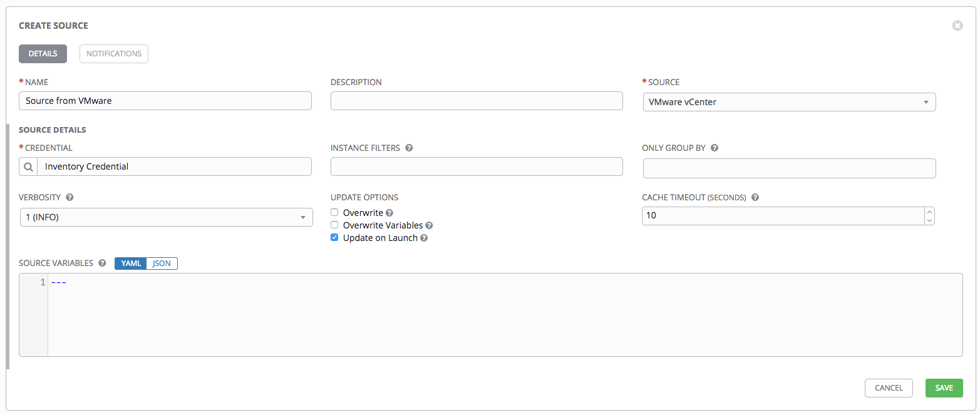
Task: Select JSON format for source variables
Action: coord(162,264)
